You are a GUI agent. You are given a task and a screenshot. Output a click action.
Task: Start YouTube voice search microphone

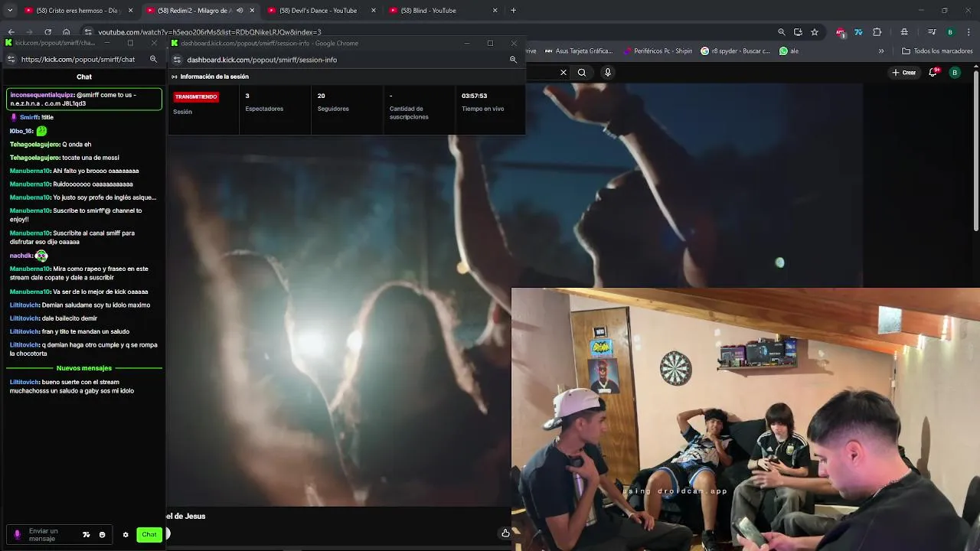(608, 73)
